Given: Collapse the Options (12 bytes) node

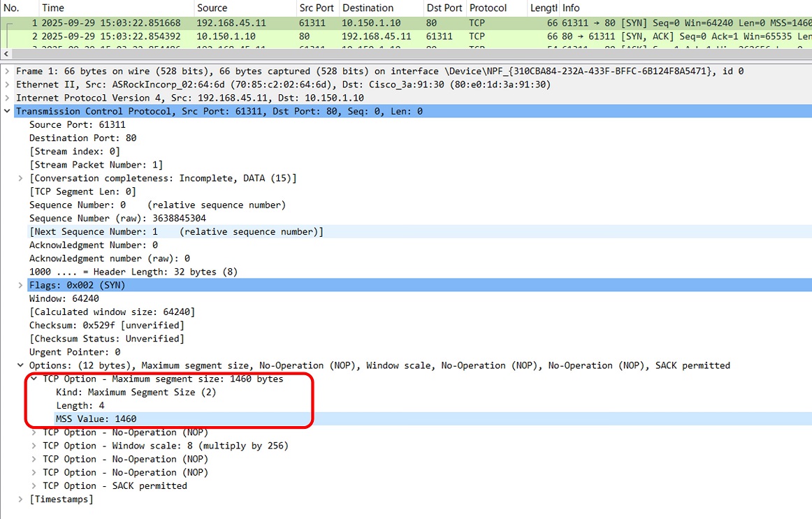Looking at the screenshot, I should coord(21,365).
